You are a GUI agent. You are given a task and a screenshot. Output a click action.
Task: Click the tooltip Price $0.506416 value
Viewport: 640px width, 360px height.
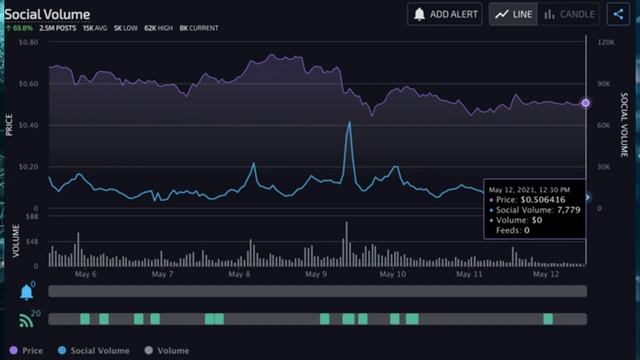(x=543, y=200)
